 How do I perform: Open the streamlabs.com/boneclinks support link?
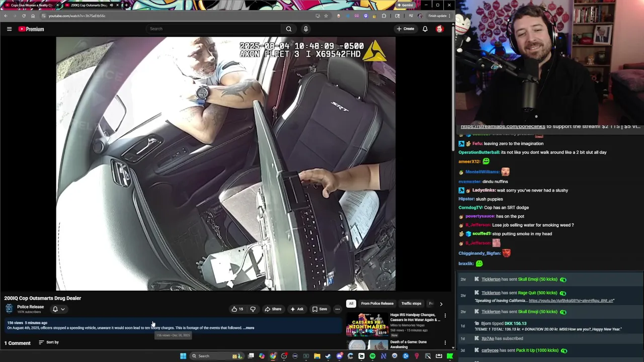click(503, 126)
